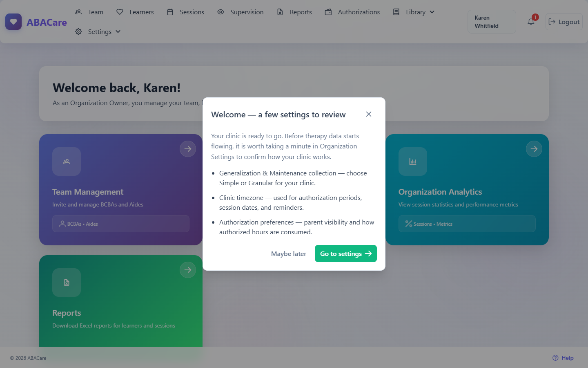Click the Team Management arrow icon
This screenshot has width=588, height=368.
(x=188, y=149)
